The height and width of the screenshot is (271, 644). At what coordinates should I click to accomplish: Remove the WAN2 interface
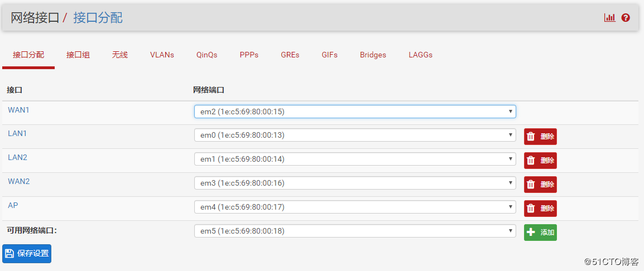pyautogui.click(x=540, y=185)
